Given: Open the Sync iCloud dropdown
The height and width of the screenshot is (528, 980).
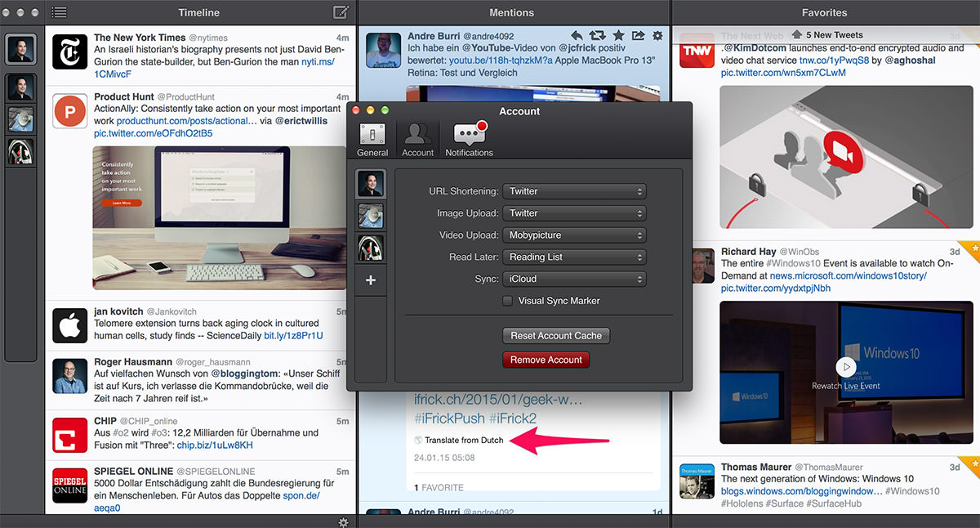Looking at the screenshot, I should tap(575, 279).
